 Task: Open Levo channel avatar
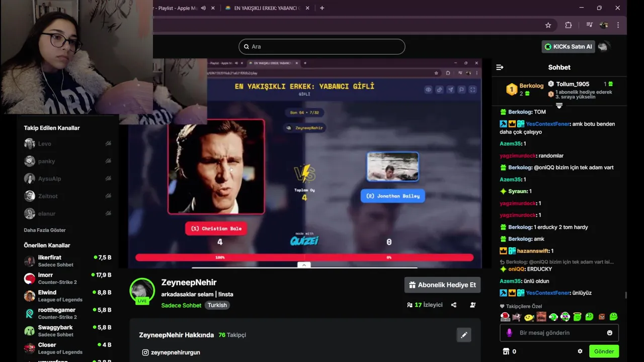point(30,144)
